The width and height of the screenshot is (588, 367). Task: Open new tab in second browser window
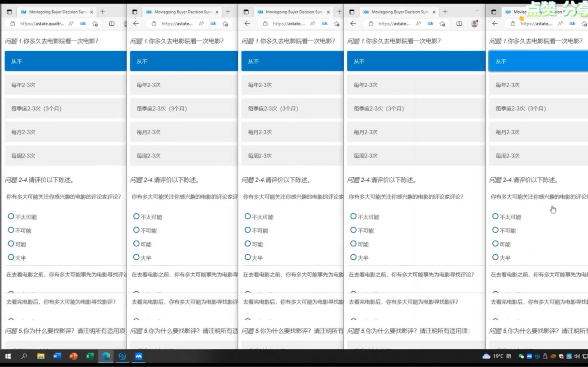[x=228, y=12]
